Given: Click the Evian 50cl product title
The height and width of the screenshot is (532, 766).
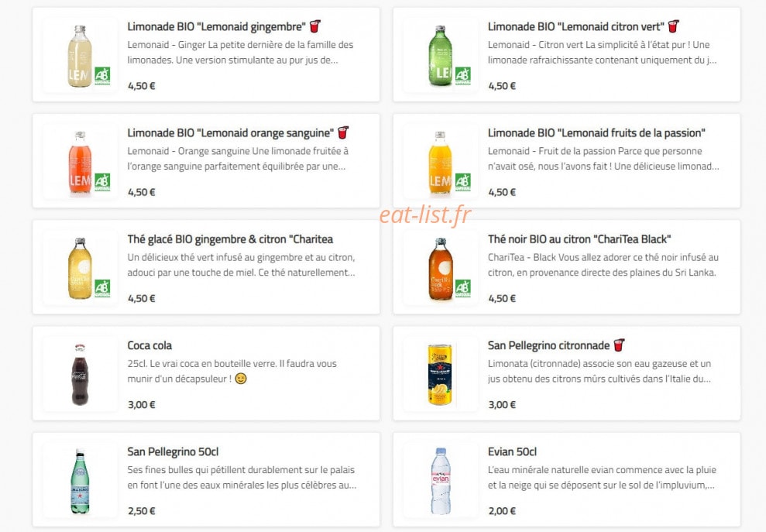Looking at the screenshot, I should click(x=512, y=452).
